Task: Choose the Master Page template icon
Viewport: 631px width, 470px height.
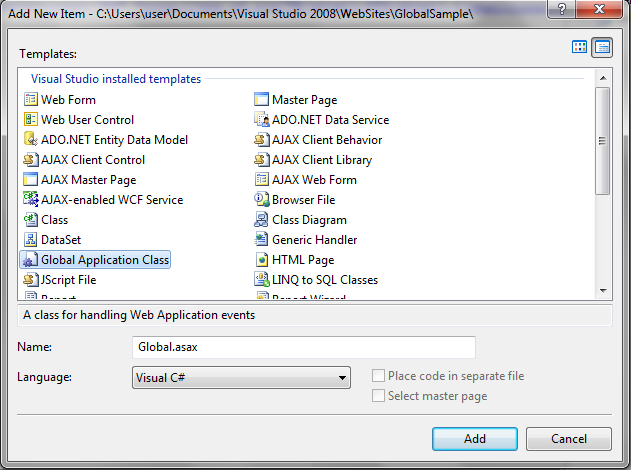Action: click(x=262, y=100)
